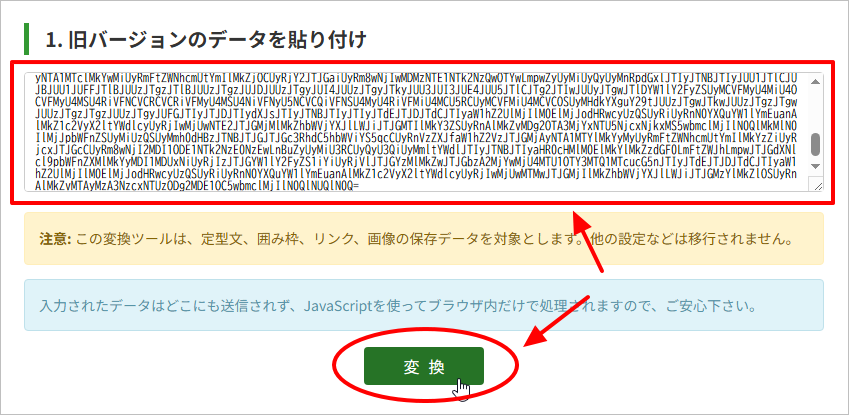Click the last encoded line ending in NQ=
849x415 pixels.
coord(200,184)
